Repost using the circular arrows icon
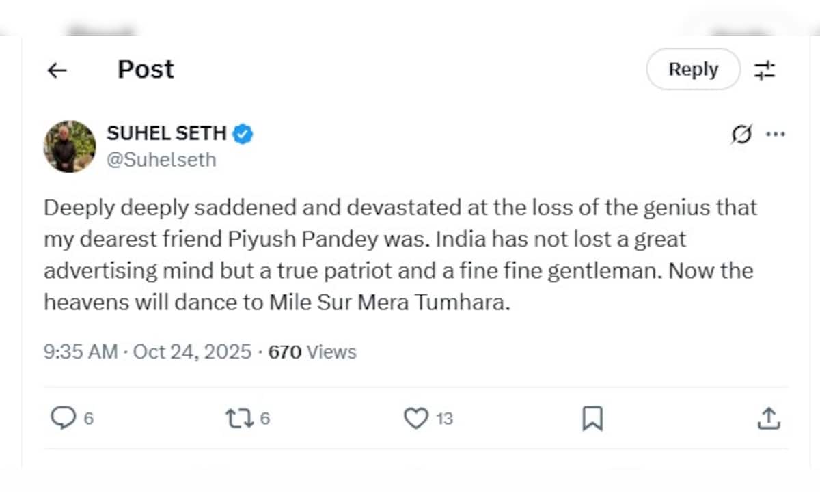Viewport: 820px width, 504px height. [x=238, y=418]
